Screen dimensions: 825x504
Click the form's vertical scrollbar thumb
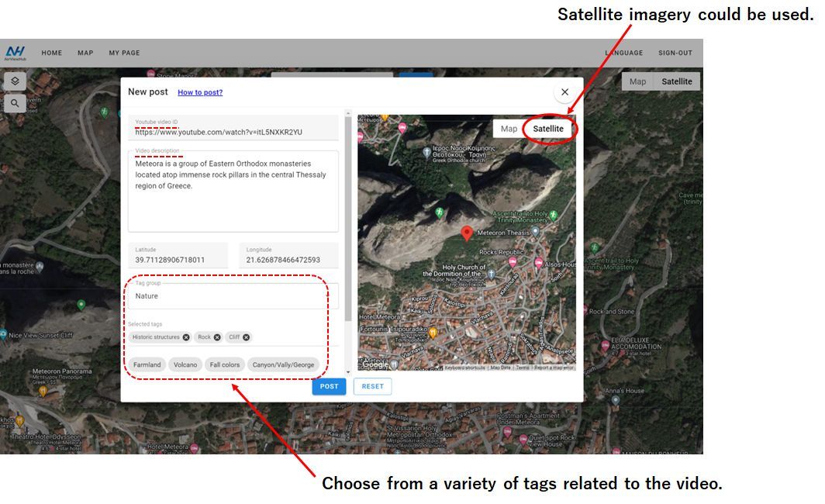coord(348,219)
